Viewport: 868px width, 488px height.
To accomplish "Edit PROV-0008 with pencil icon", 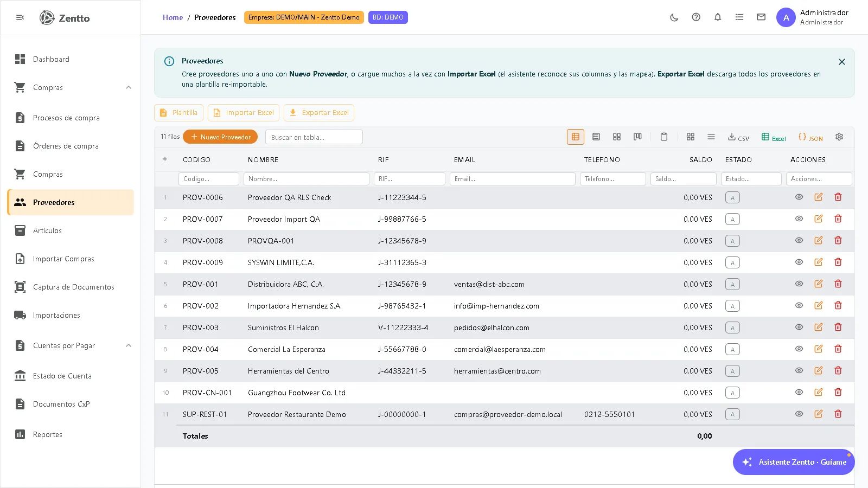I will (x=819, y=241).
